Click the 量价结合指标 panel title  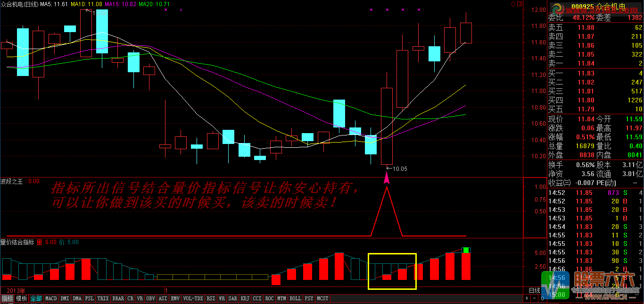pyautogui.click(x=17, y=242)
